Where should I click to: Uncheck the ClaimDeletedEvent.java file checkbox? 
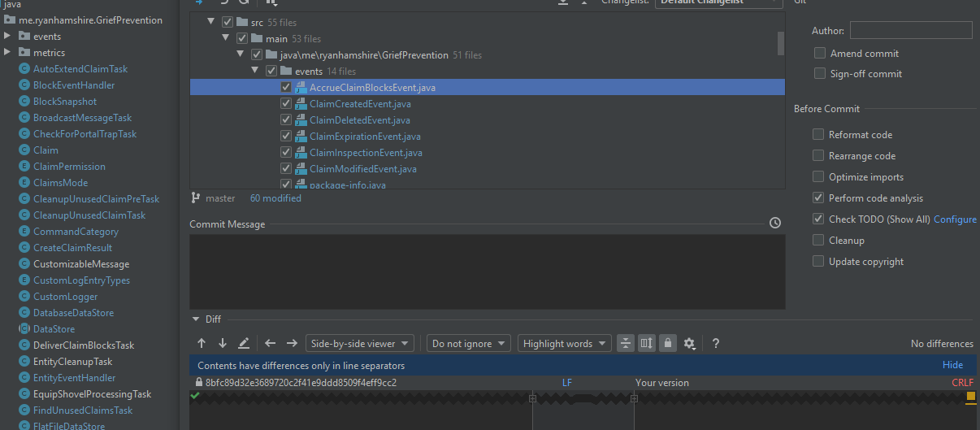(x=286, y=120)
